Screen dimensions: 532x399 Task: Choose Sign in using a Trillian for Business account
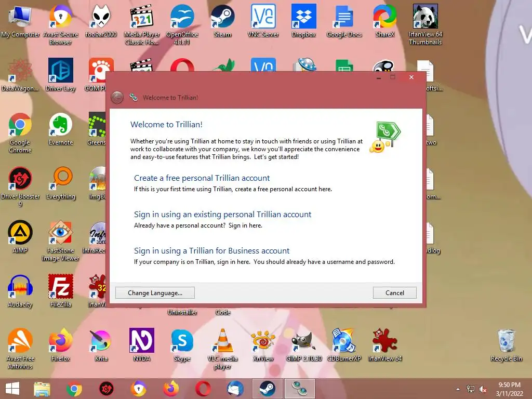point(212,251)
